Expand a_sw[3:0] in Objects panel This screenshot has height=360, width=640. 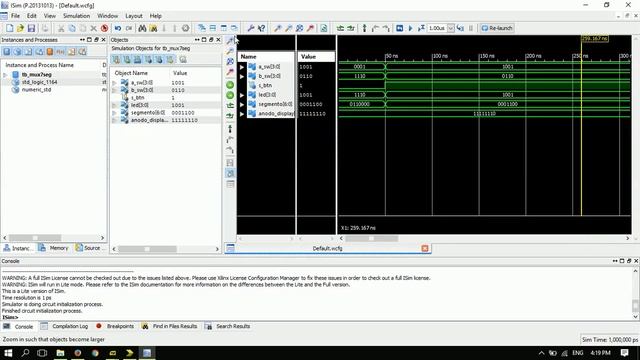pyautogui.click(x=115, y=83)
